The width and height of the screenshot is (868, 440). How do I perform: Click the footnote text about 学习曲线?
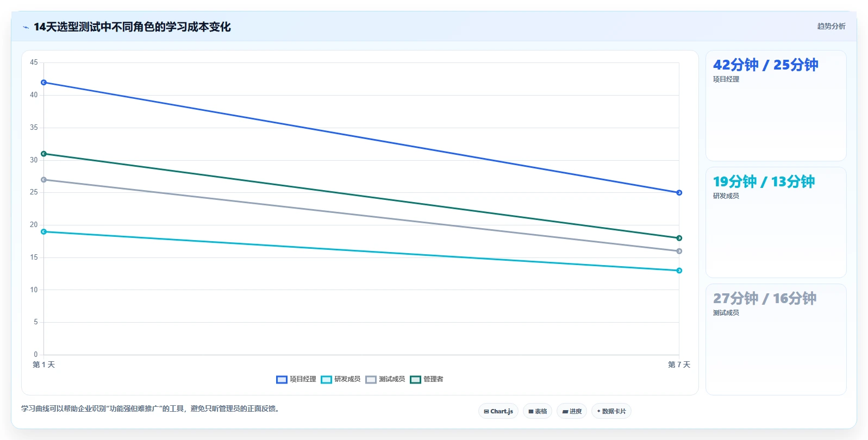click(x=152, y=408)
